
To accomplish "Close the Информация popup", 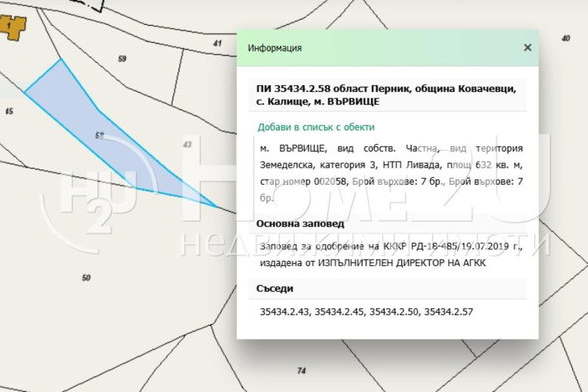I will point(527,48).
